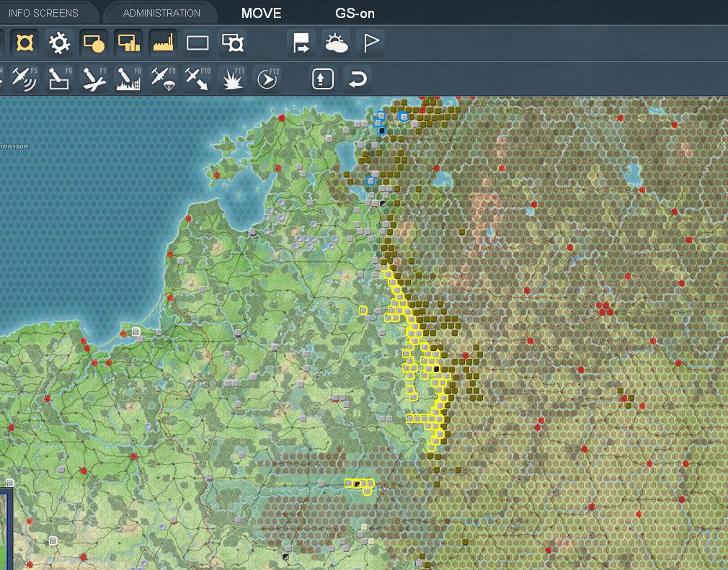Click the boxed up-arrow icon
The image size is (728, 570).
click(x=323, y=79)
